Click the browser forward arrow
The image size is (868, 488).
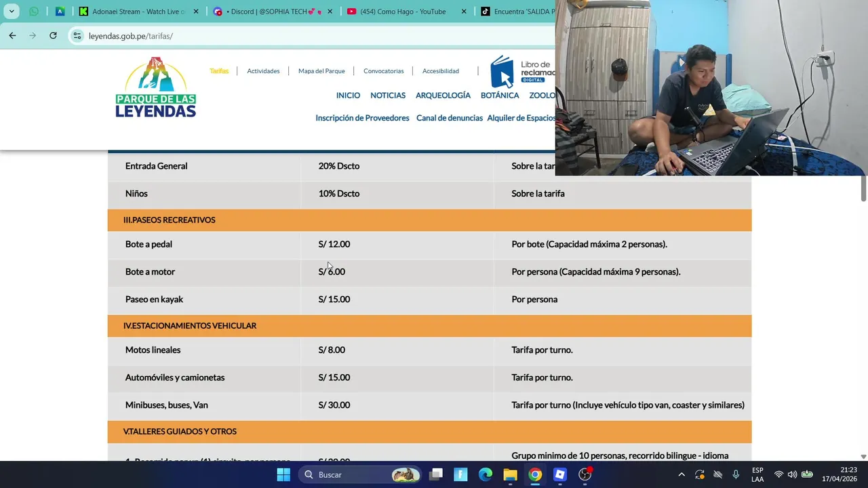[33, 35]
